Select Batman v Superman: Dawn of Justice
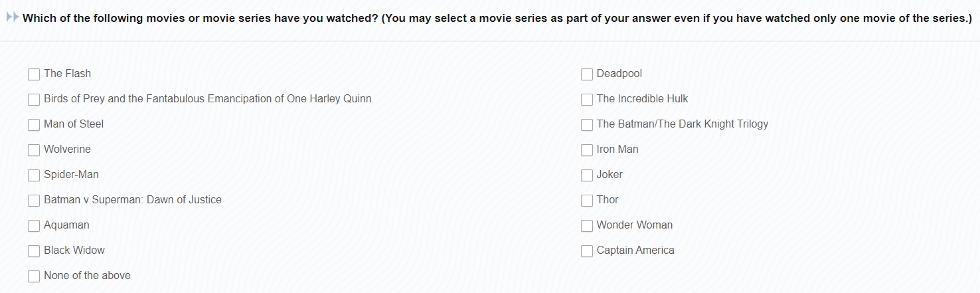 [x=34, y=201]
